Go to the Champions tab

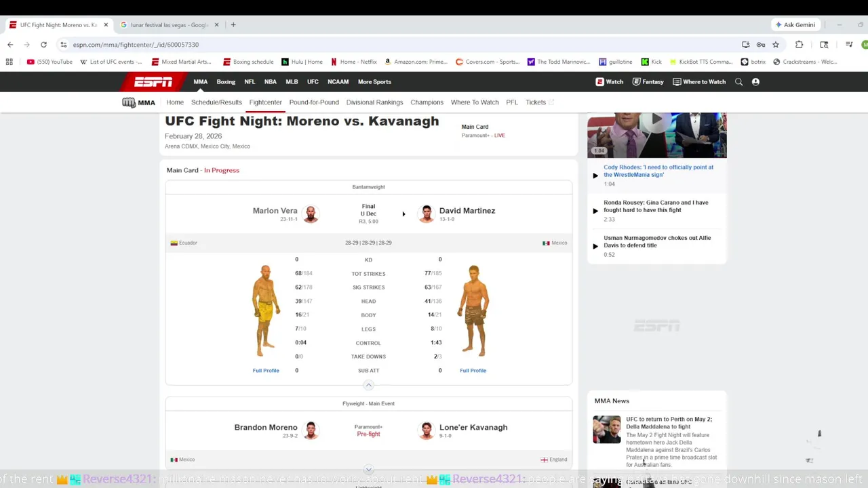427,102
